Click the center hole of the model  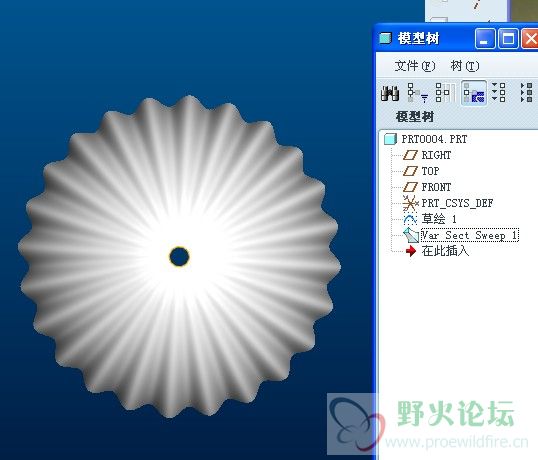(179, 257)
